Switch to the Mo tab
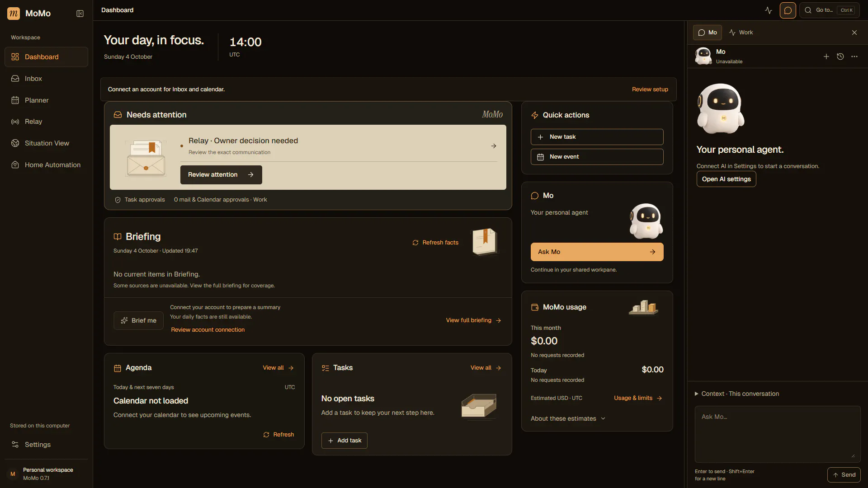Viewport: 868px width, 488px height. pos(708,33)
